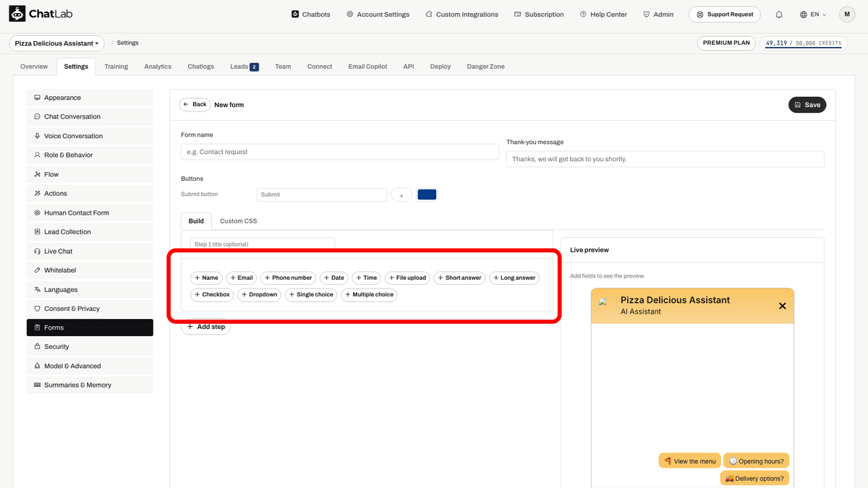Open the Analytics tab

click(158, 67)
